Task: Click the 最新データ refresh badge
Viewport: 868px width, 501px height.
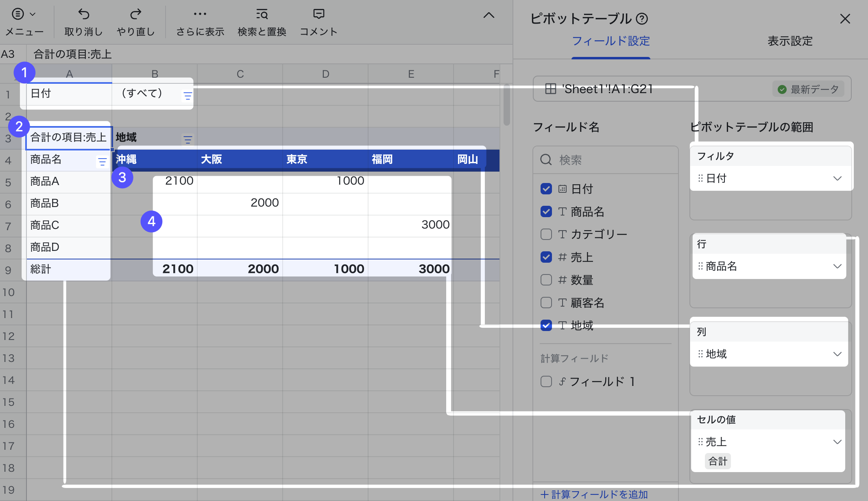Action: tap(808, 89)
